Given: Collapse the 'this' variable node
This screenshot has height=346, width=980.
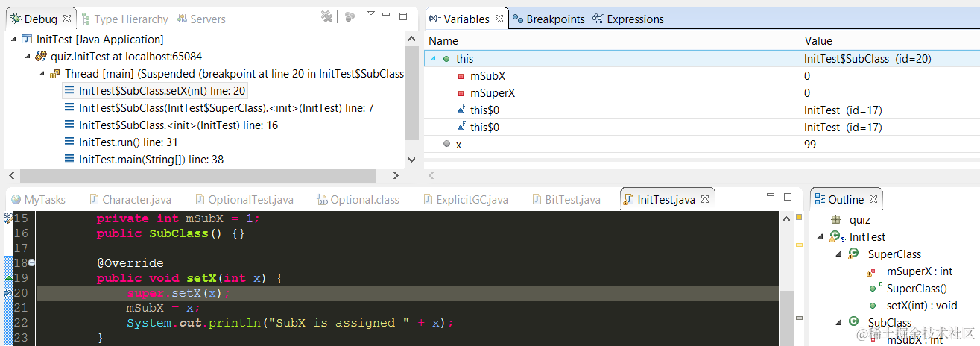Looking at the screenshot, I should (433, 59).
